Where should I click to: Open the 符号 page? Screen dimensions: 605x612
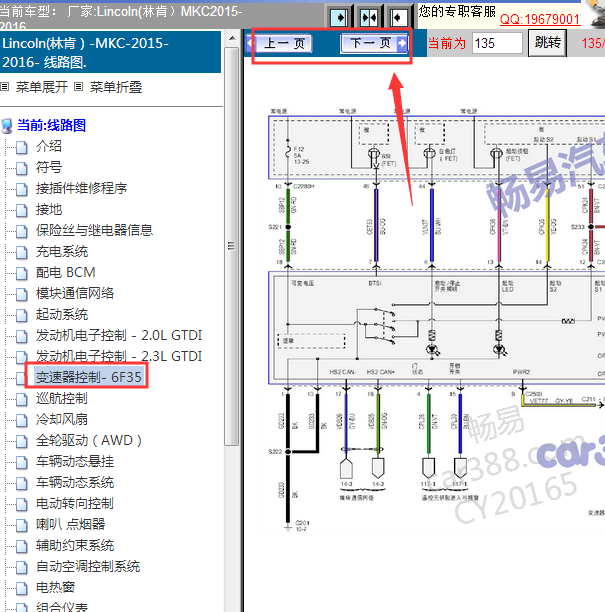coord(49,167)
